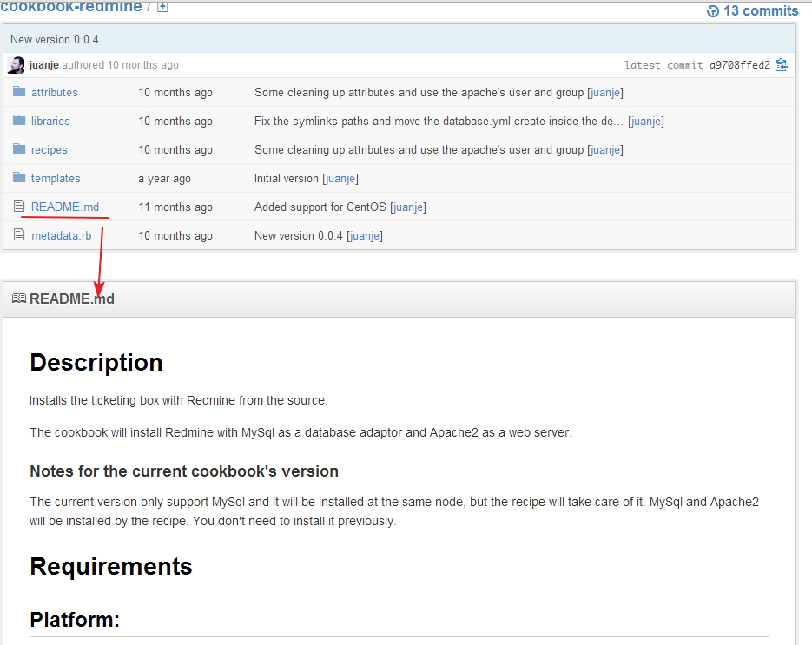Open recipes row commit message
Screen dimensions: 812x645
(x=419, y=150)
